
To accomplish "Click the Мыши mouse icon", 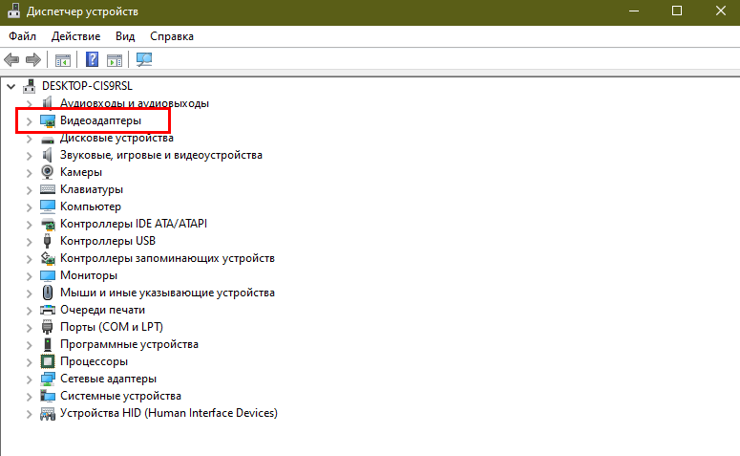I will coord(48,292).
